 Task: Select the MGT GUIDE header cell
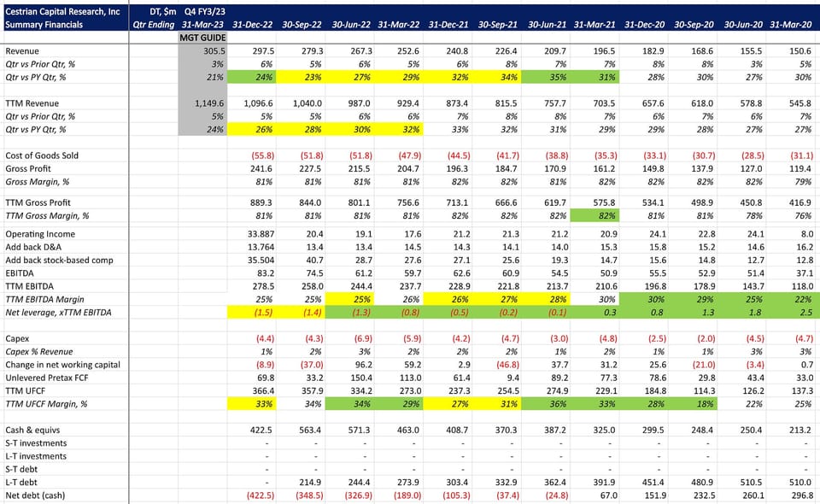[202, 38]
